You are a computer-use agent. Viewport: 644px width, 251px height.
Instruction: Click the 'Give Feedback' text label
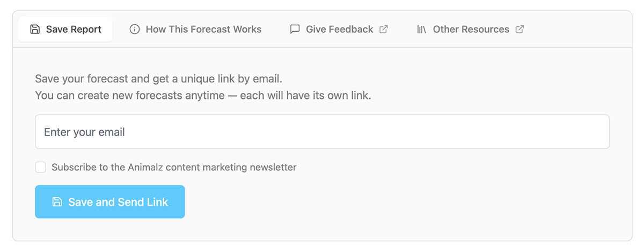click(x=339, y=29)
